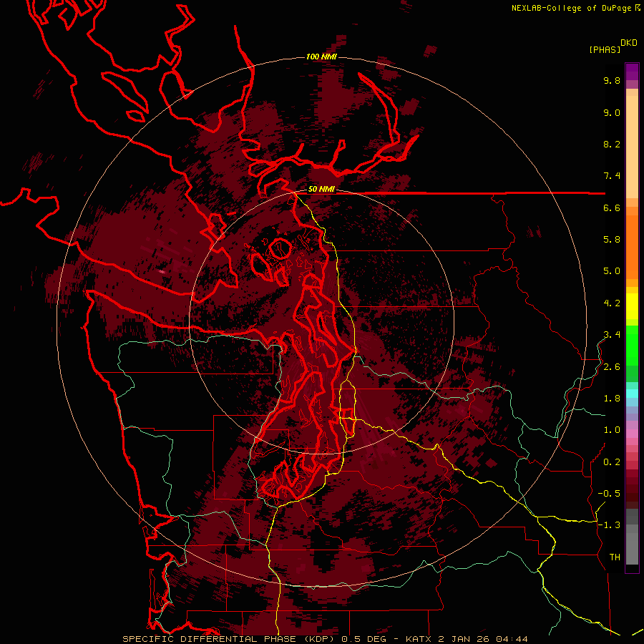
Task: Click the 0.5 DEG elevation text
Action: [366, 639]
